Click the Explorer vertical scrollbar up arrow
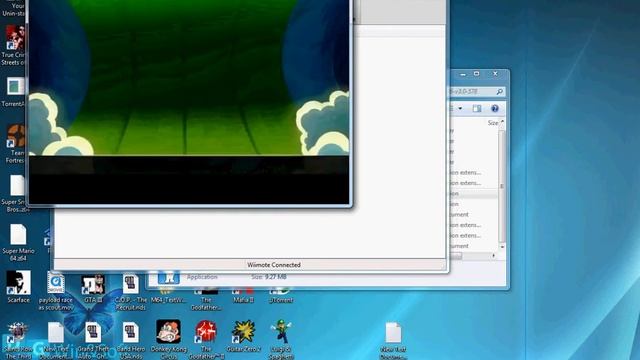 [502, 122]
